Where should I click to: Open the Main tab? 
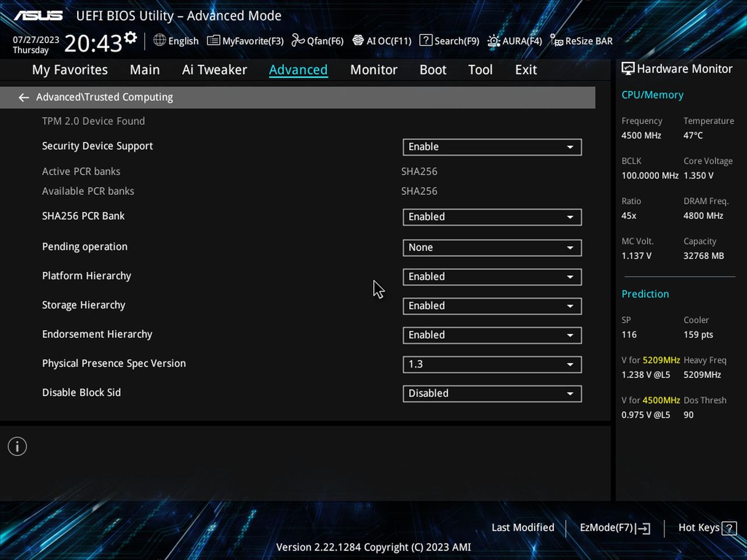pyautogui.click(x=145, y=70)
